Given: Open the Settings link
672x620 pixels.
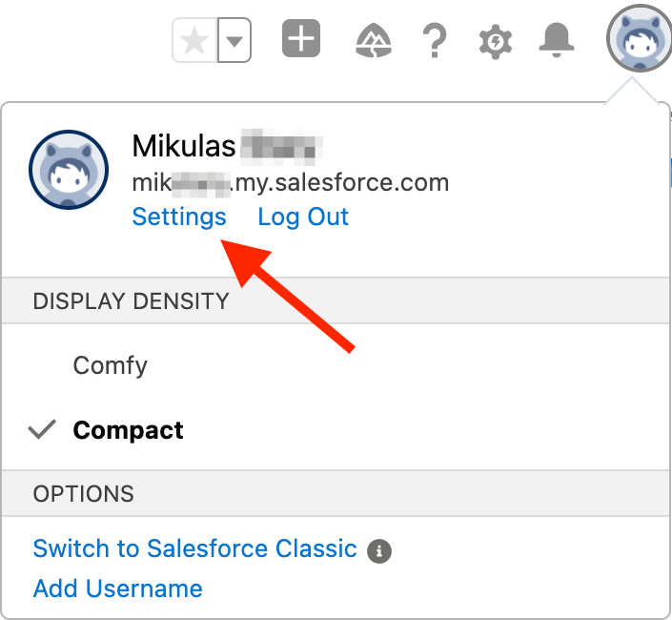Looking at the screenshot, I should coord(179,217).
